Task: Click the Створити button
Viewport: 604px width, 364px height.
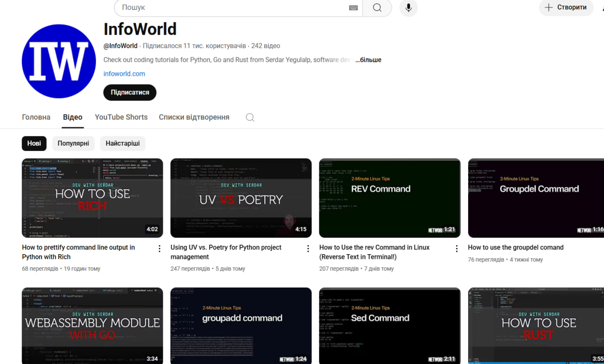Action: tap(566, 7)
